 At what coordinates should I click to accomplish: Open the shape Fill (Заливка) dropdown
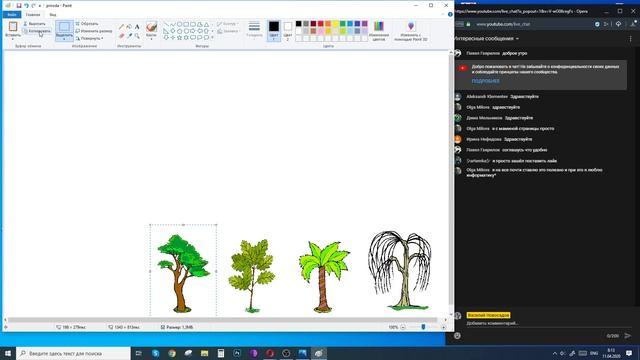(x=228, y=31)
